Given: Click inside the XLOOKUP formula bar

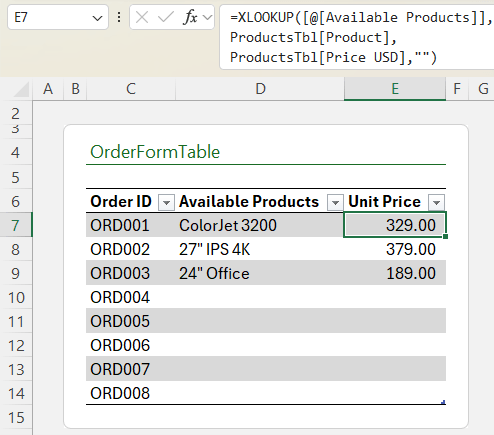Looking at the screenshot, I should (x=357, y=37).
